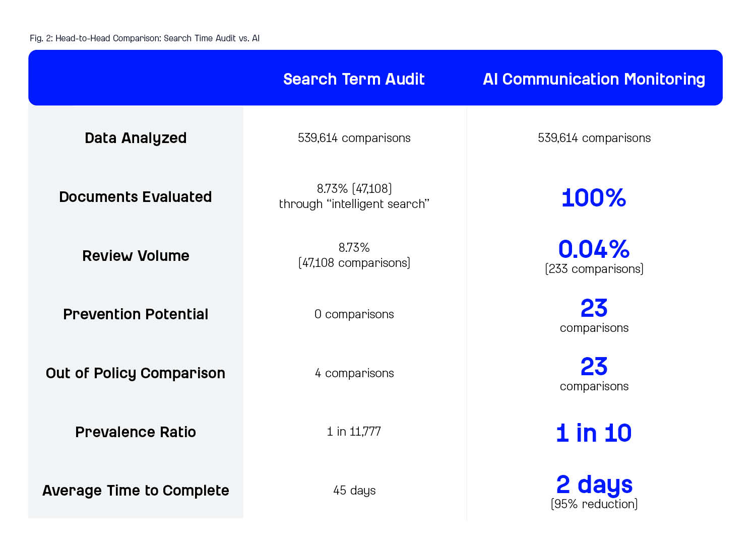Click the 'Prevalence Ratio' row label
Image resolution: width=756 pixels, height=554 pixels.
point(136,432)
